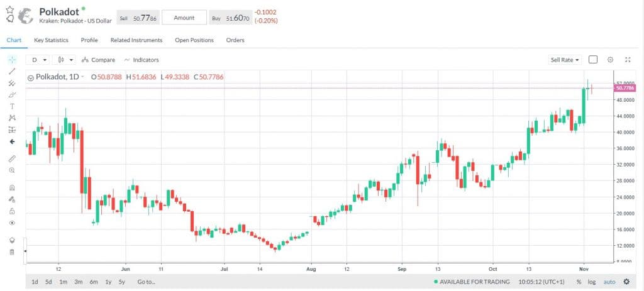Open the candlestick chart style dropdown

point(65,60)
